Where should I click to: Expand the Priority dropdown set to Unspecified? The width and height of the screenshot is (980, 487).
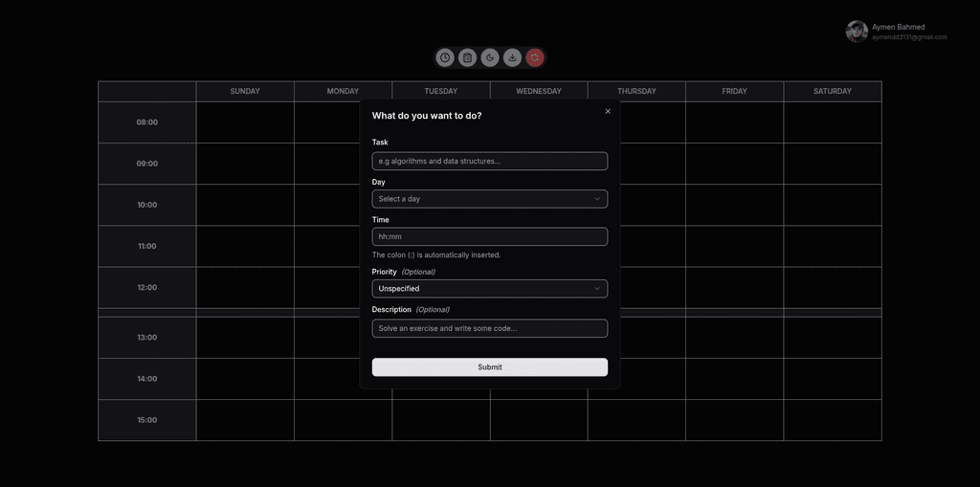click(489, 289)
